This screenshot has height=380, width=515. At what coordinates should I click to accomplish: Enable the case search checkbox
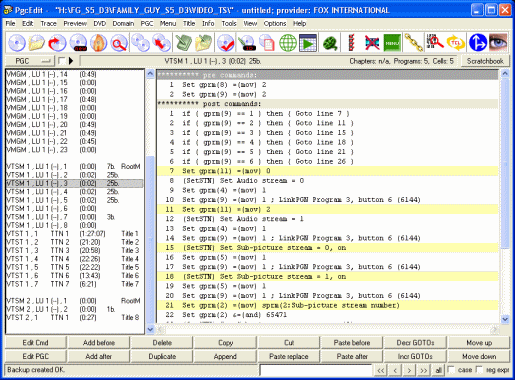pyautogui.click(x=451, y=370)
